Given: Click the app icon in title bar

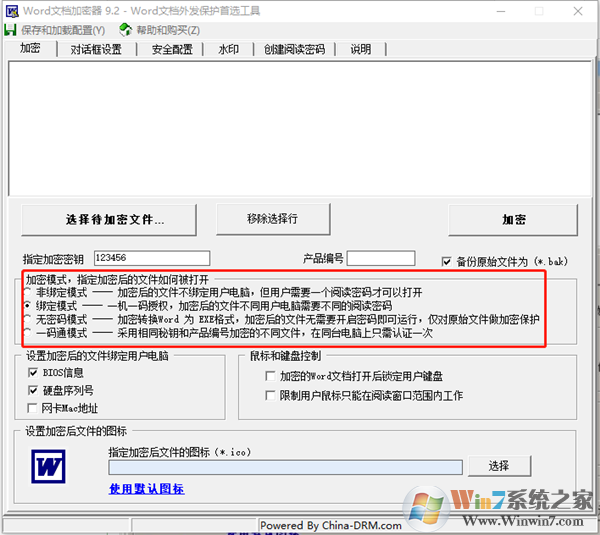Looking at the screenshot, I should coord(12,11).
